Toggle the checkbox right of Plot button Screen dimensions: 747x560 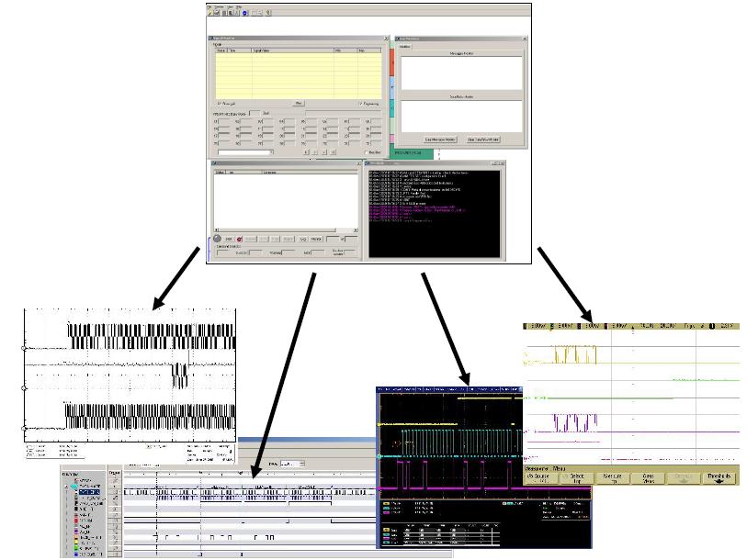click(x=360, y=104)
